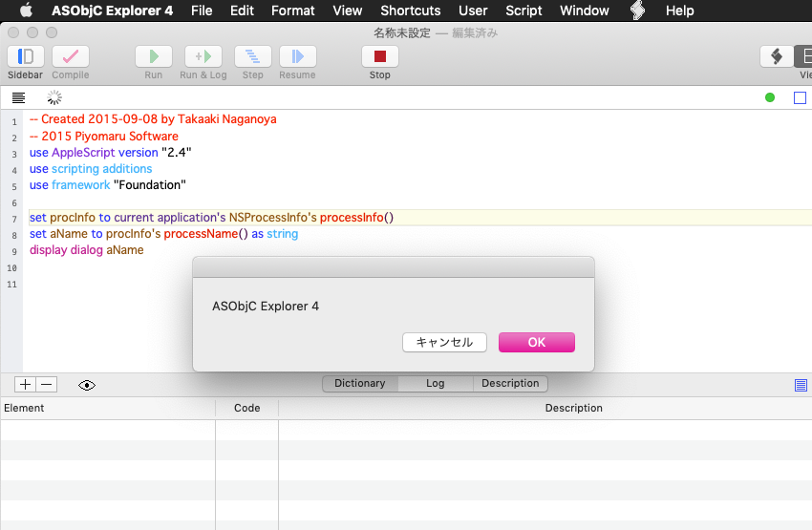812x530 pixels.
Task: Click the text lines icon above editor
Action: click(19, 97)
